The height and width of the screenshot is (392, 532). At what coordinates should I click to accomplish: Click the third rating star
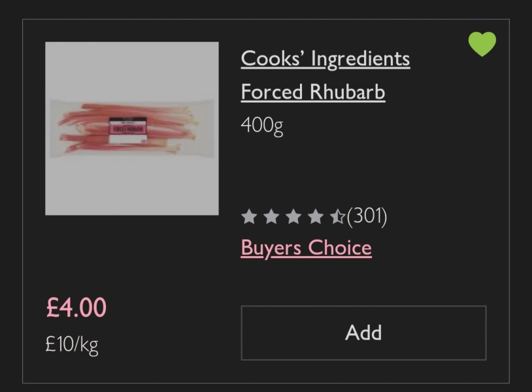[293, 216]
